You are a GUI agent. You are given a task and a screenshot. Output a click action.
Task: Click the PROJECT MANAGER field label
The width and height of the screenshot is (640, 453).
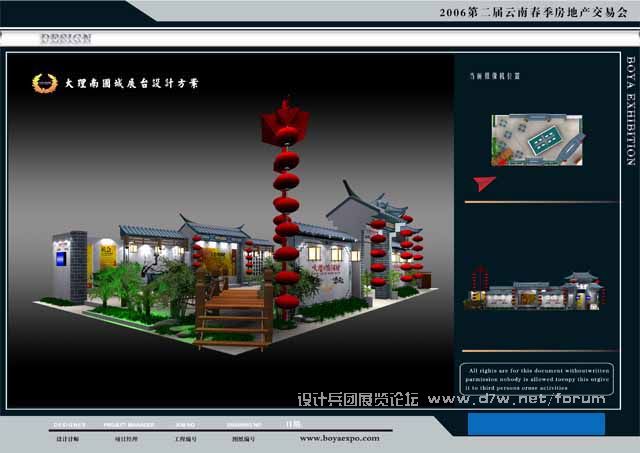point(130,424)
